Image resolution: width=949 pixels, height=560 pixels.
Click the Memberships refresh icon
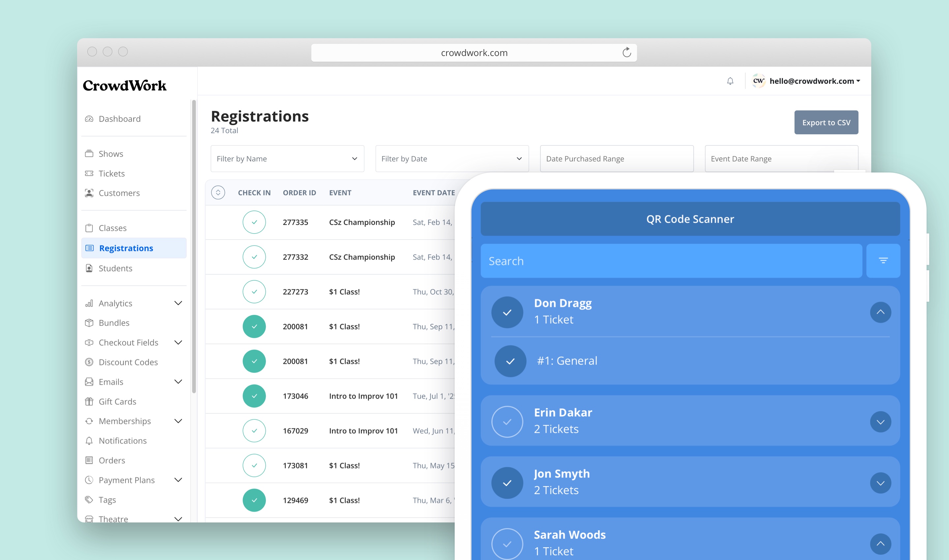[x=89, y=421]
